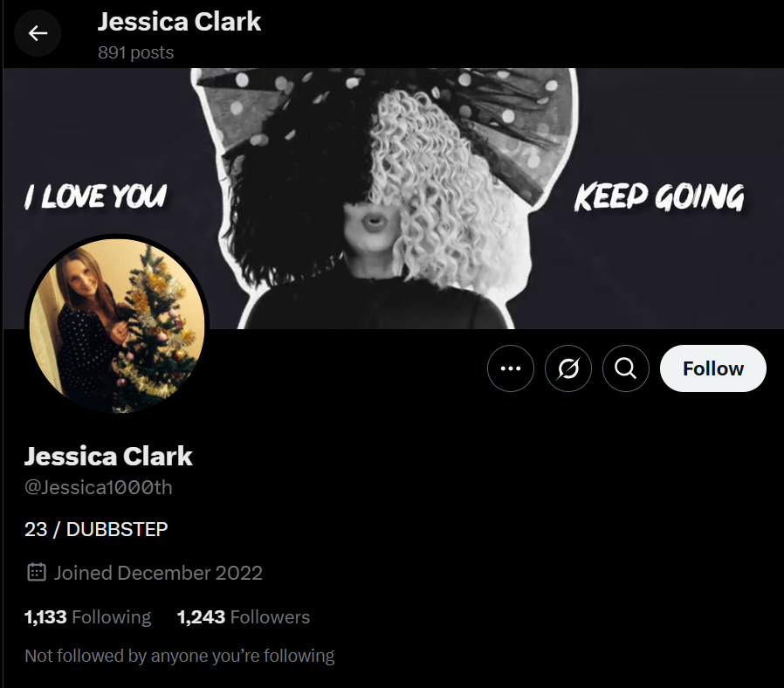
Task: Click the Grok profile summary icon
Action: (x=568, y=368)
